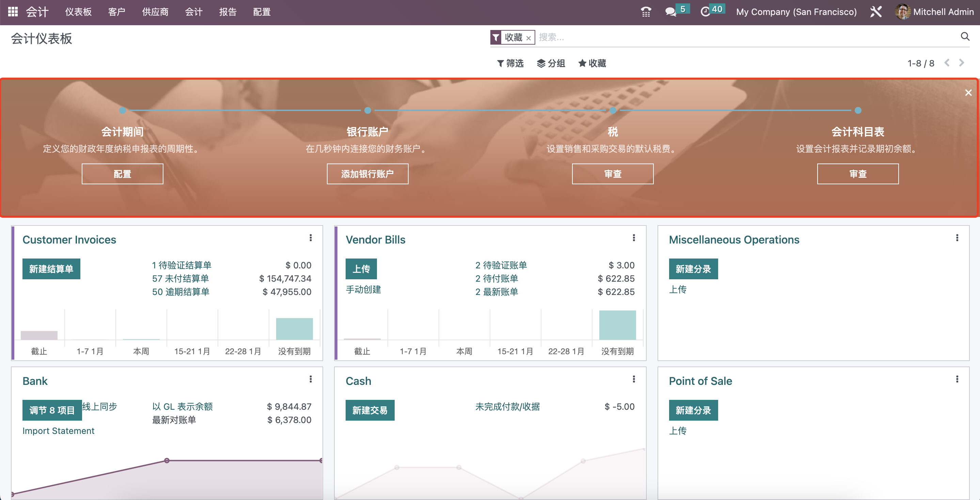The width and height of the screenshot is (980, 500).
Task: Open the debug tools wrench icon
Action: (876, 12)
